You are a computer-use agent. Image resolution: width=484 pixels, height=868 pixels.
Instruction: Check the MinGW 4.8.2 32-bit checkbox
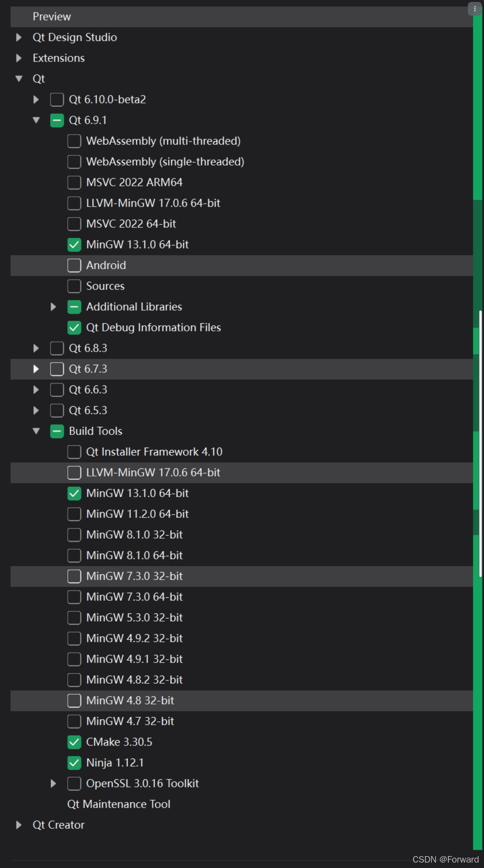coord(74,680)
